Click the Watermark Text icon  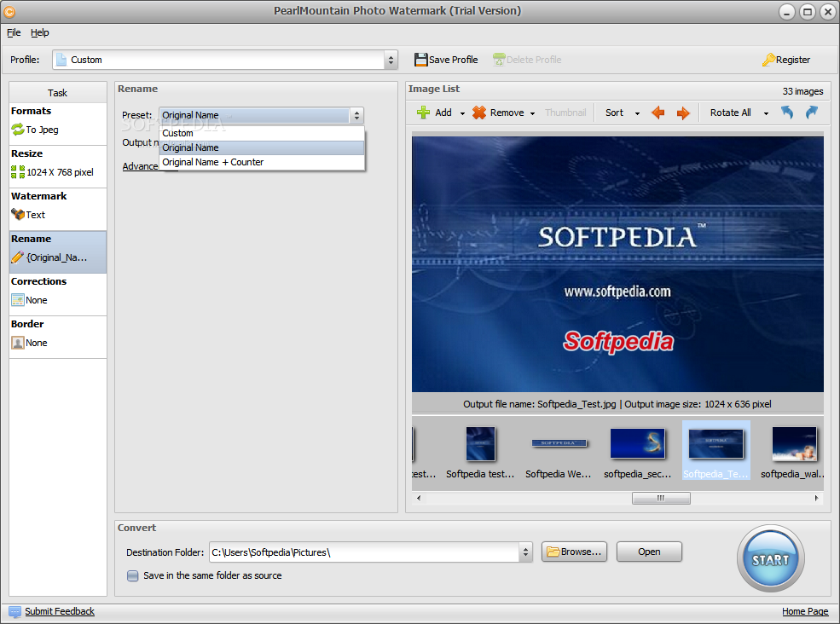click(x=18, y=214)
